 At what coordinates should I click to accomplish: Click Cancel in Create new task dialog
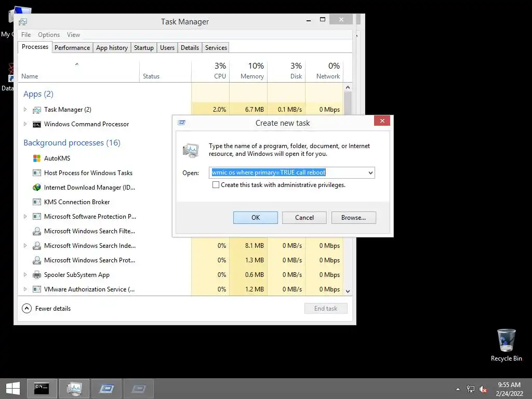tap(304, 218)
